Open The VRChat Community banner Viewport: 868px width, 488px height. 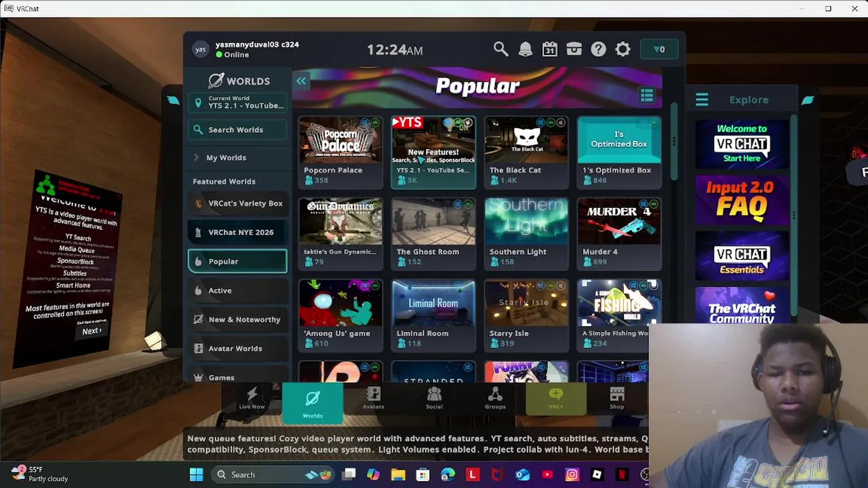coord(742,306)
